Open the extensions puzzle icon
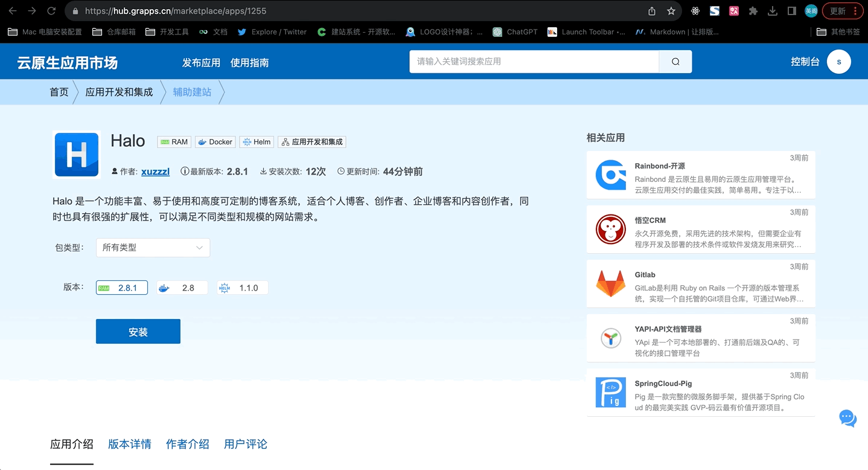 coord(753,11)
